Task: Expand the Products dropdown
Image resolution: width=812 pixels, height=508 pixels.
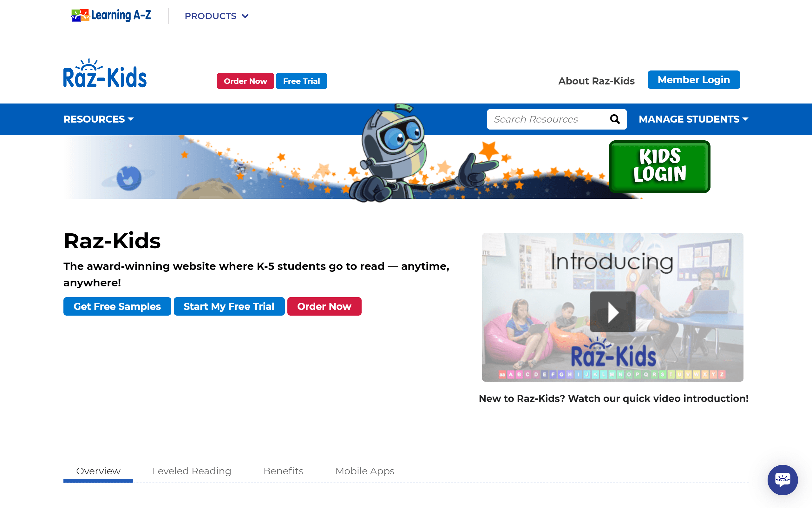Action: coord(216,16)
